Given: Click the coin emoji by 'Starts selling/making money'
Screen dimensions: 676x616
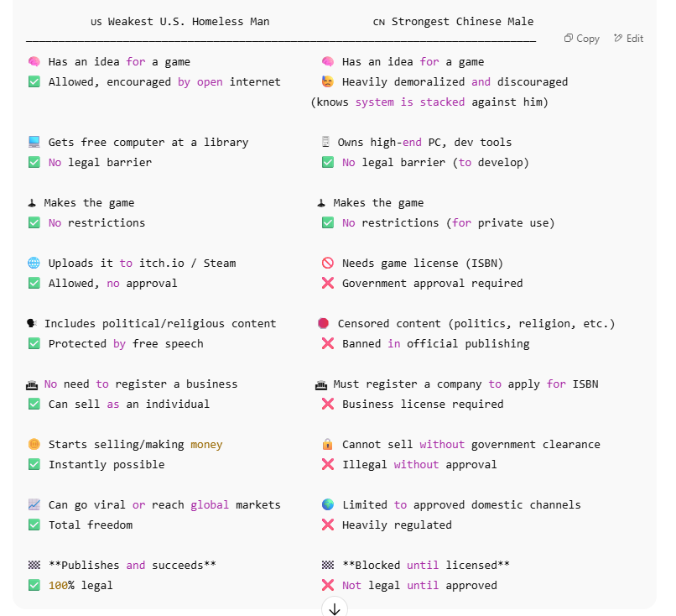Looking at the screenshot, I should coord(34,444).
